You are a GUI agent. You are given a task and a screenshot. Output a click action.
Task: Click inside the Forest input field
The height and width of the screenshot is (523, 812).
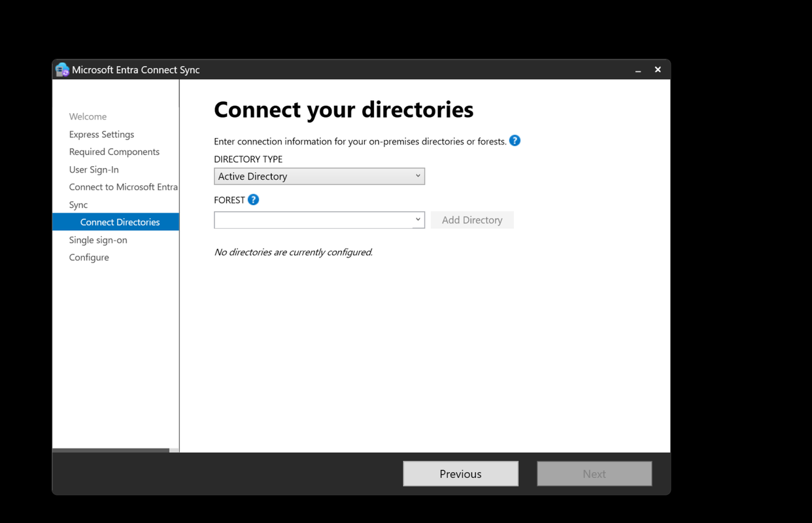tap(313, 220)
